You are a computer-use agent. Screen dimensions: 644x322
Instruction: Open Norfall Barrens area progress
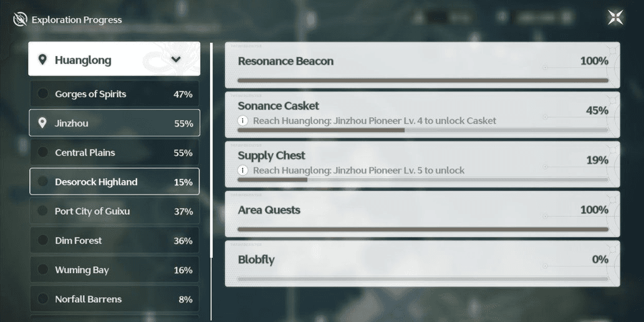tap(115, 298)
